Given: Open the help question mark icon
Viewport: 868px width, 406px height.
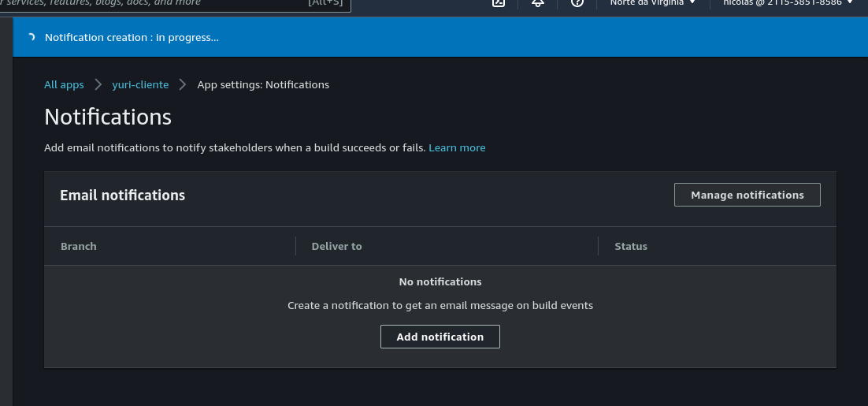Looking at the screenshot, I should click(x=577, y=3).
